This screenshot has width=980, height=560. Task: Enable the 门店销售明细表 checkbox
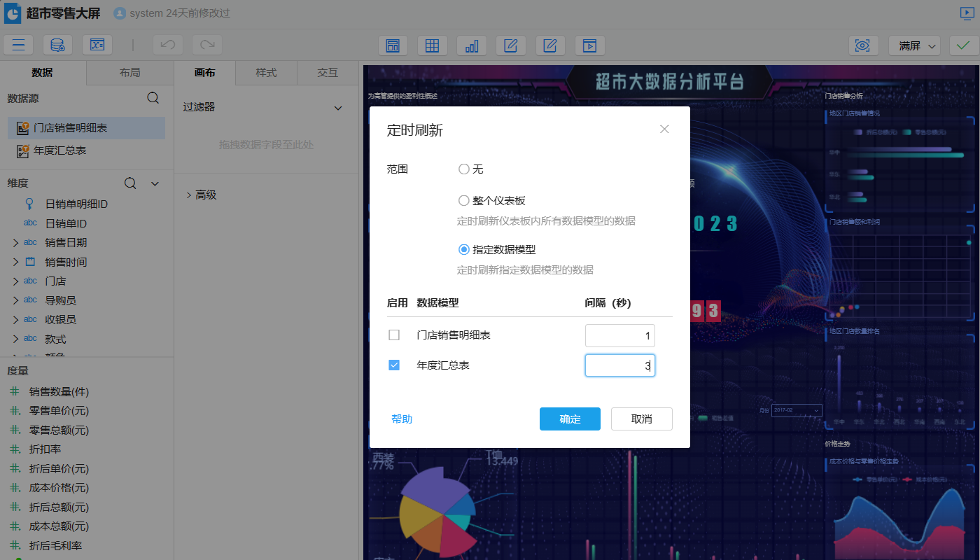tap(394, 335)
